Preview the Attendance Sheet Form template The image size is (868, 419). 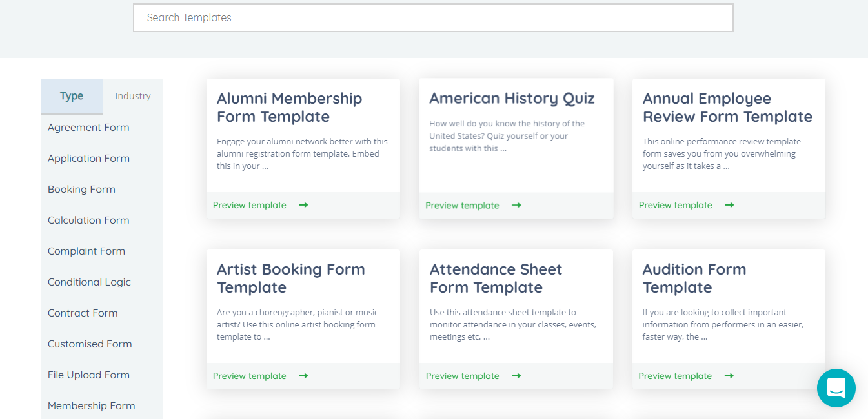point(463,376)
